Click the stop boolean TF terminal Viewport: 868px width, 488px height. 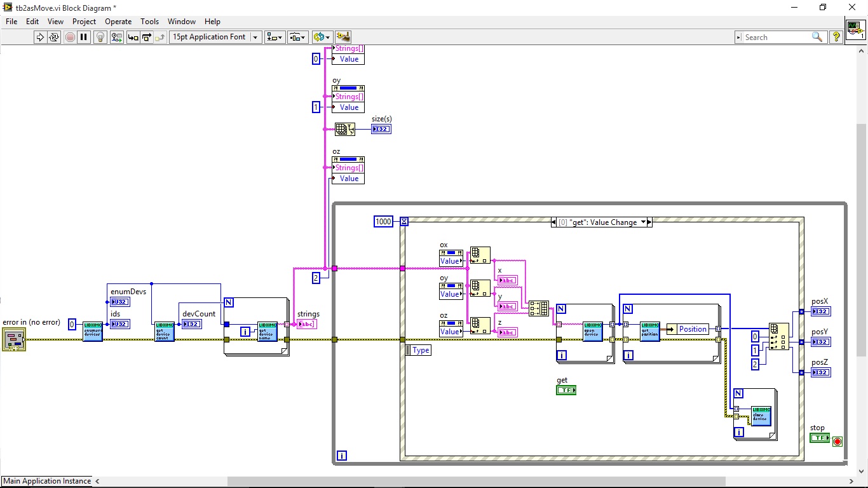(x=820, y=438)
